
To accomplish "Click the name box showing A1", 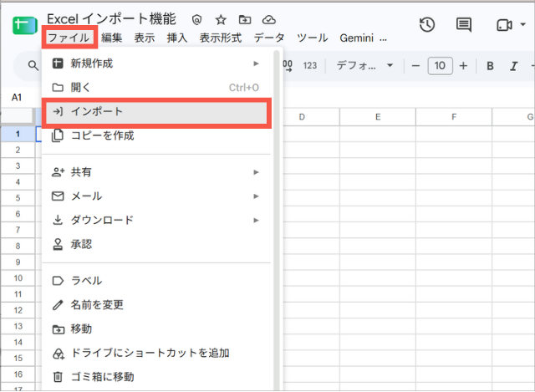I will 17,98.
